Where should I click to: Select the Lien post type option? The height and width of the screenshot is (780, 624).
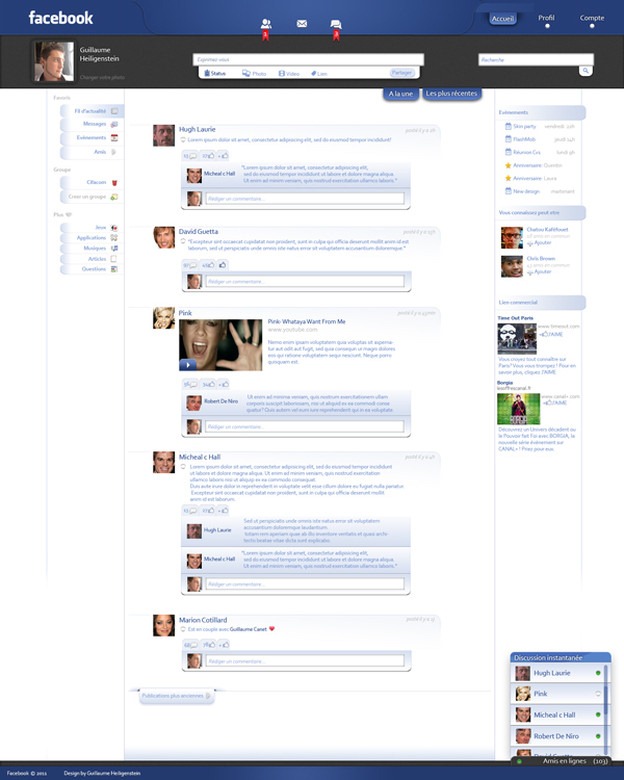point(319,73)
